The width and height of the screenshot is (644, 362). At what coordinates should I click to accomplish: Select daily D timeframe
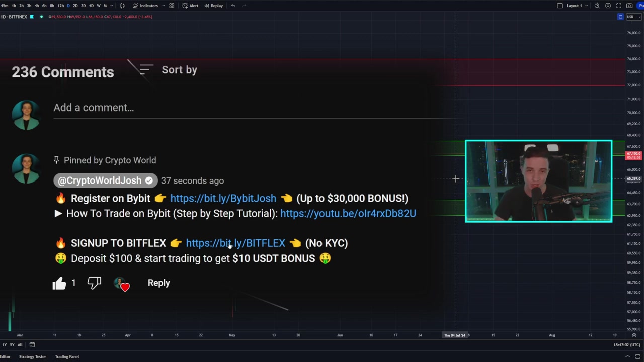pyautogui.click(x=68, y=6)
